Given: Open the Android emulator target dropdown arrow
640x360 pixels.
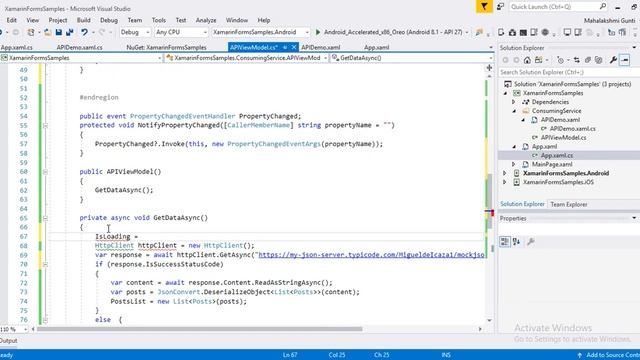Looking at the screenshot, I should pyautogui.click(x=467, y=32).
